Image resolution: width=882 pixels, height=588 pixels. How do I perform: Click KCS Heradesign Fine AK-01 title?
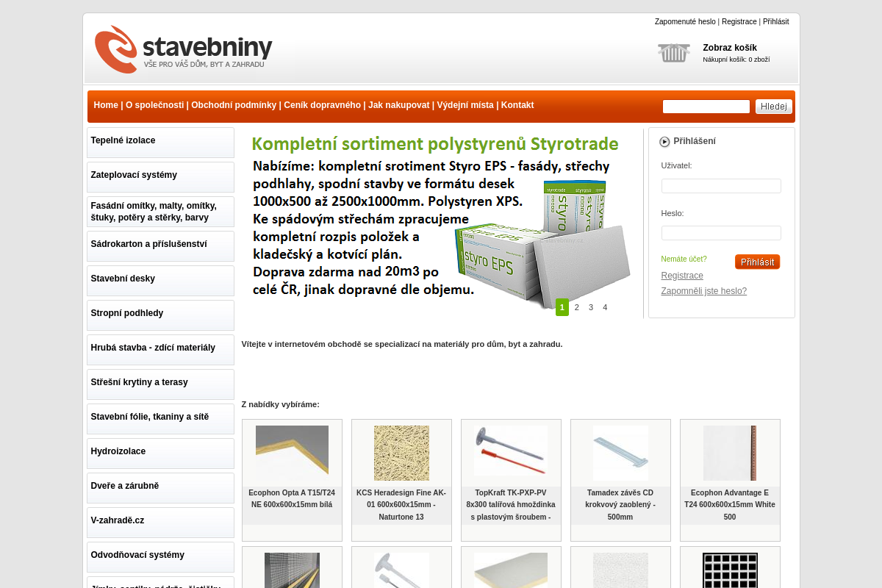coord(401,505)
